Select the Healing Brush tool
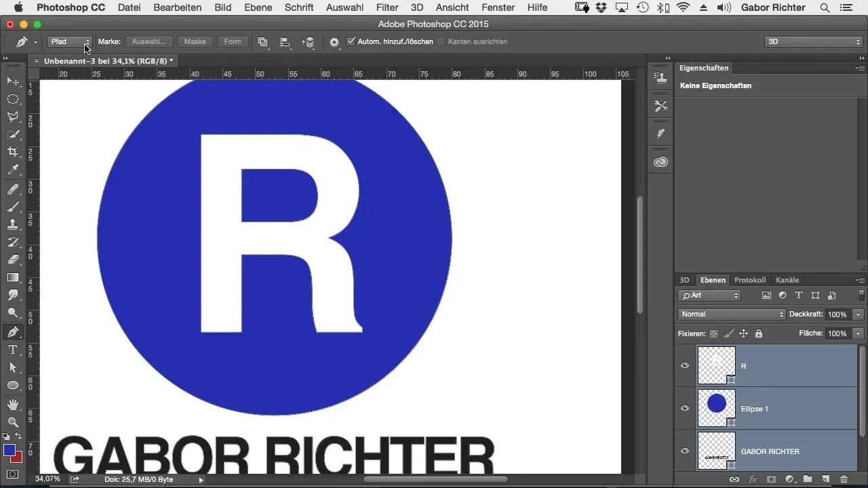Image resolution: width=868 pixels, height=488 pixels. (13, 189)
